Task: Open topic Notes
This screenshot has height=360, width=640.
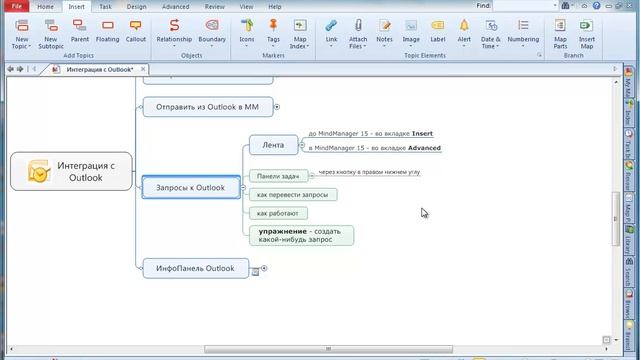Action: [x=384, y=32]
